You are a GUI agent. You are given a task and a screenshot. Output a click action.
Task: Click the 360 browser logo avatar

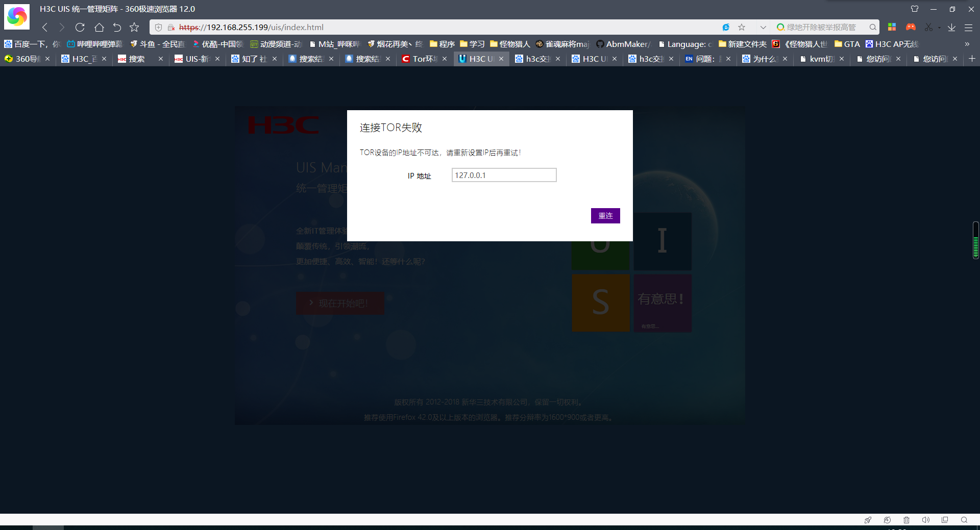17,17
